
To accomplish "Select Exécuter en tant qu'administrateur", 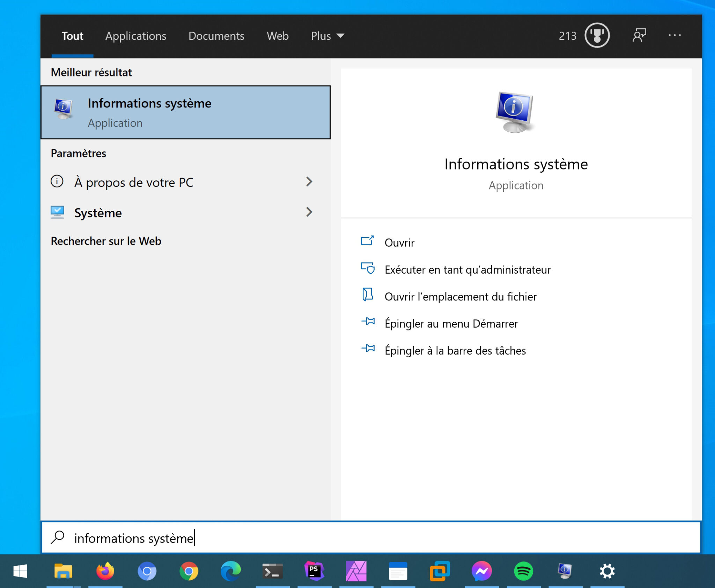I will point(467,269).
